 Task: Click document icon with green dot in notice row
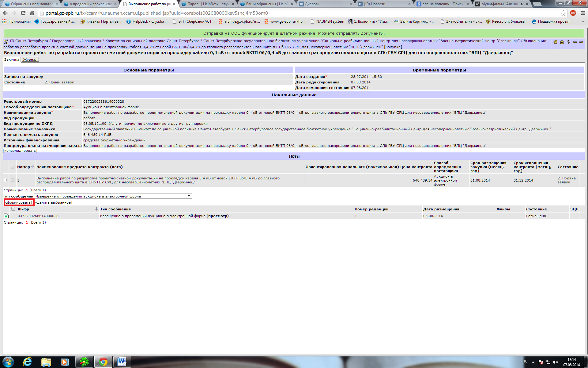[6, 216]
